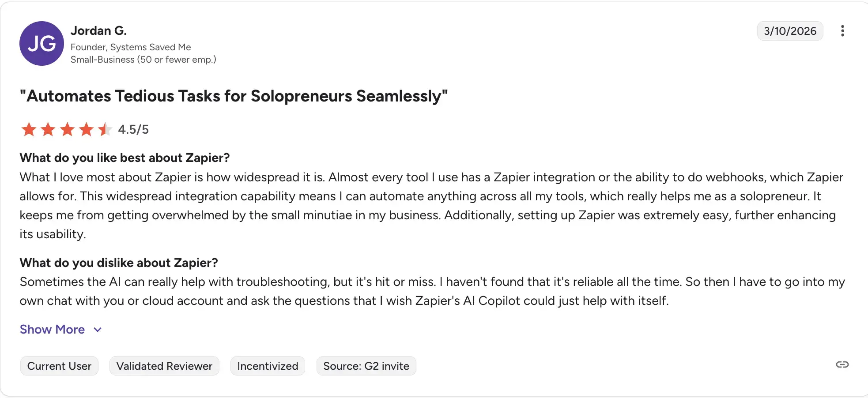Open the three-dot review options menu
This screenshot has width=868, height=398.
pos(842,31)
